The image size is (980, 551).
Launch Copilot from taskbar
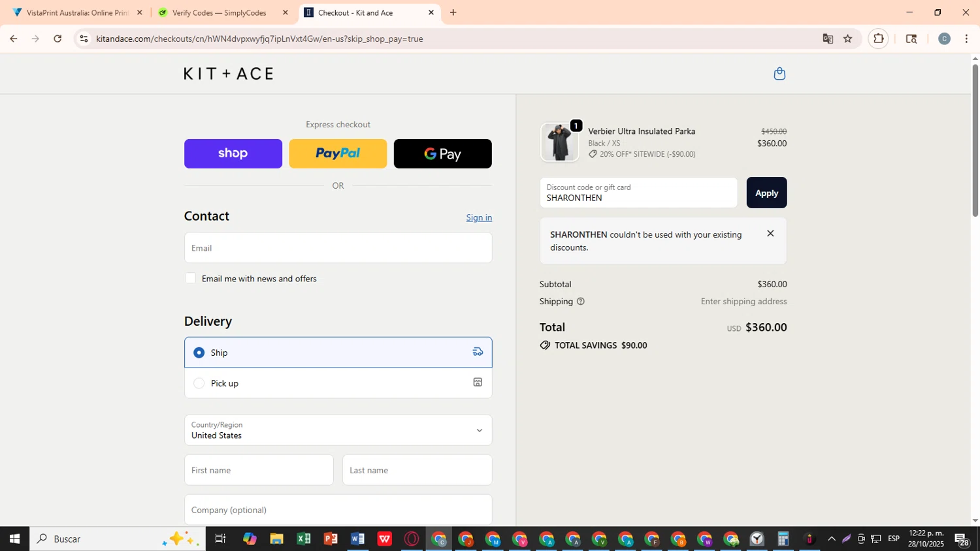point(250,539)
